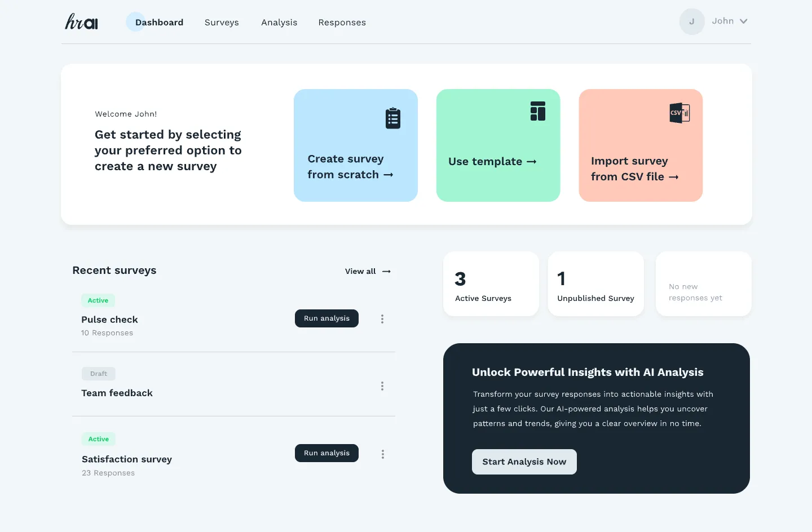Select the Dashboard tab
The height and width of the screenshot is (532, 812).
pos(159,23)
